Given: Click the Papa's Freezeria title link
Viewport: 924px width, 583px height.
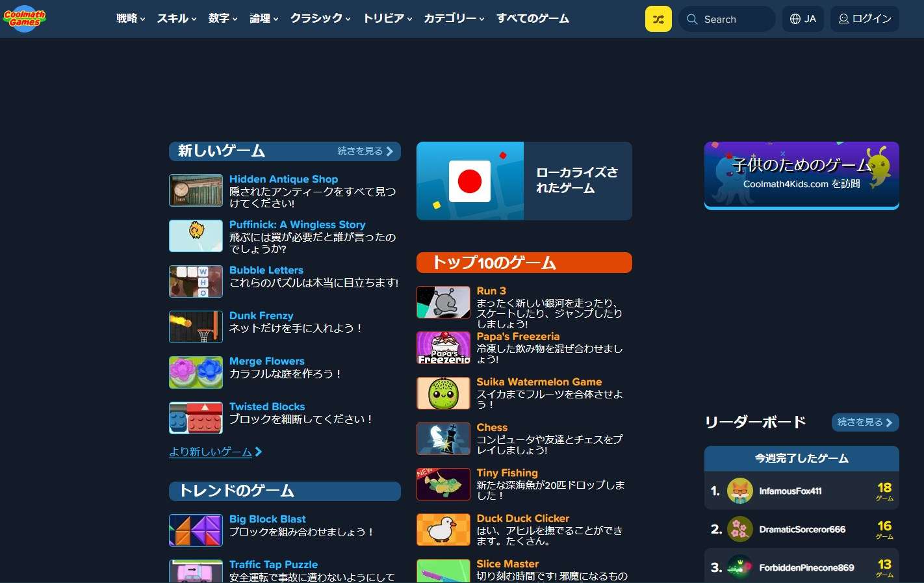Looking at the screenshot, I should point(518,337).
